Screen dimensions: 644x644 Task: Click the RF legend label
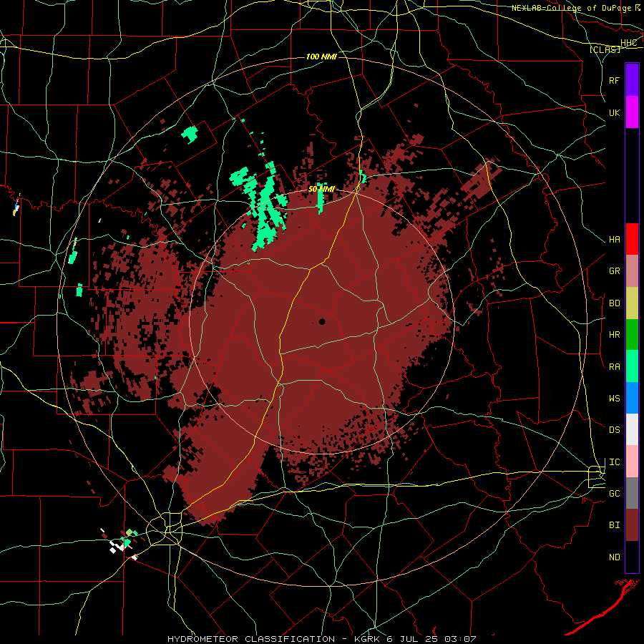[615, 80]
